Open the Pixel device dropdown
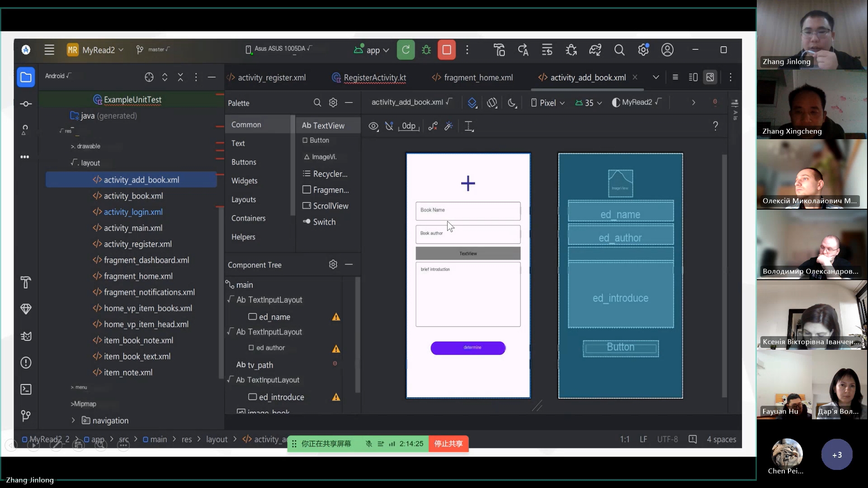 pos(547,103)
